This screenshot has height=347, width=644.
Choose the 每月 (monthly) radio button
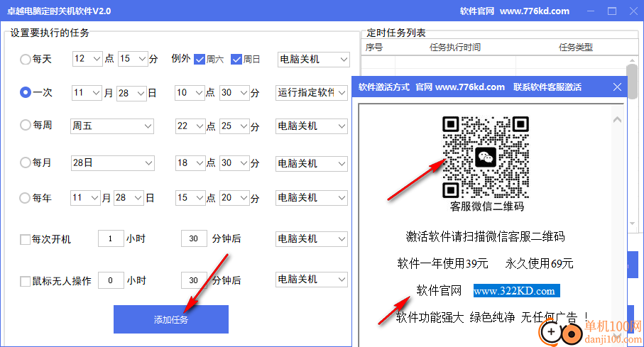[25, 163]
